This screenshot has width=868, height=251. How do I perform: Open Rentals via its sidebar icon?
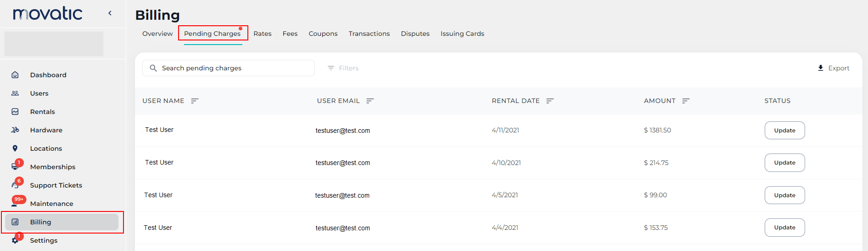15,112
